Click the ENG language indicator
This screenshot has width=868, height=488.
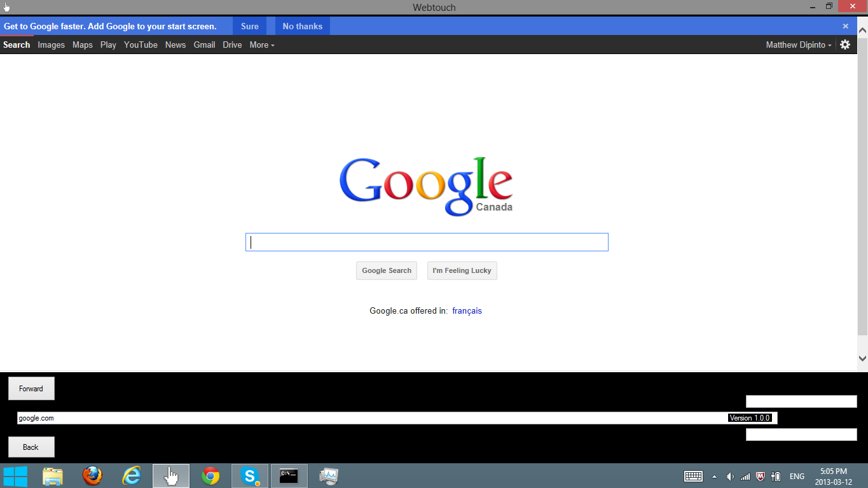point(797,477)
